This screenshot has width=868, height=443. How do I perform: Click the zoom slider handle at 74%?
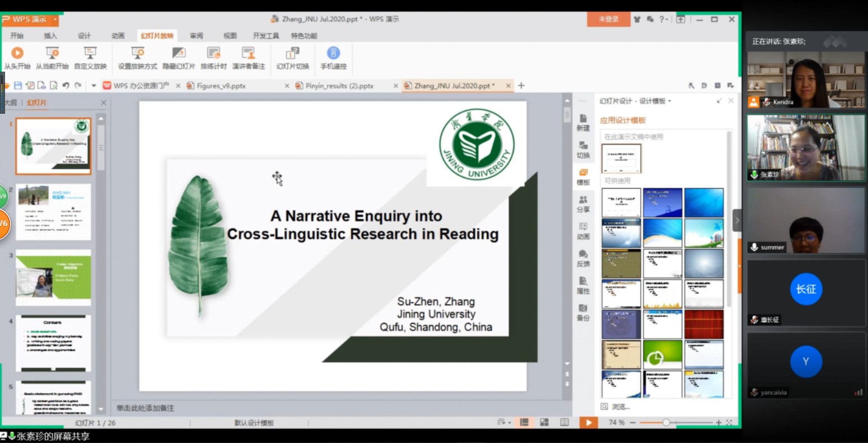[666, 422]
